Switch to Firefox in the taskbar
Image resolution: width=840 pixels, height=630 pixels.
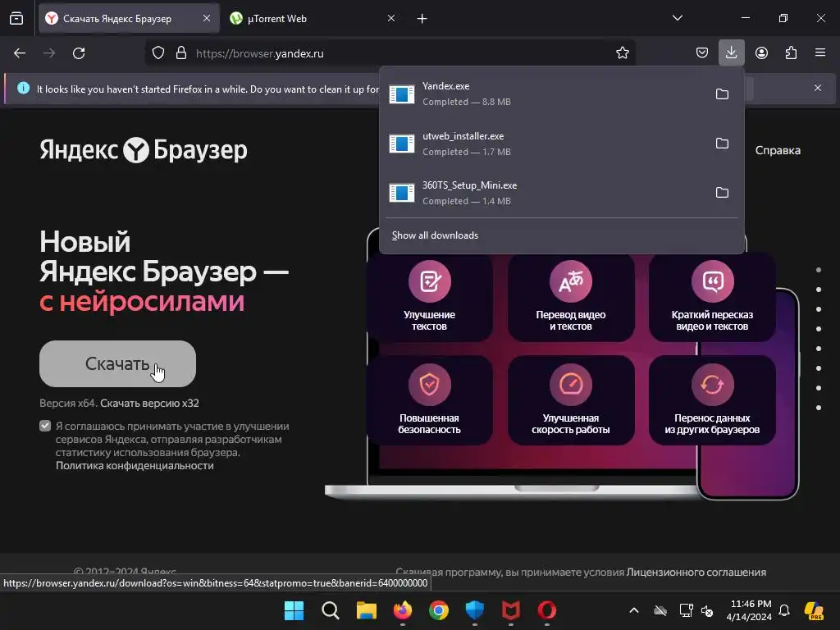click(x=403, y=610)
